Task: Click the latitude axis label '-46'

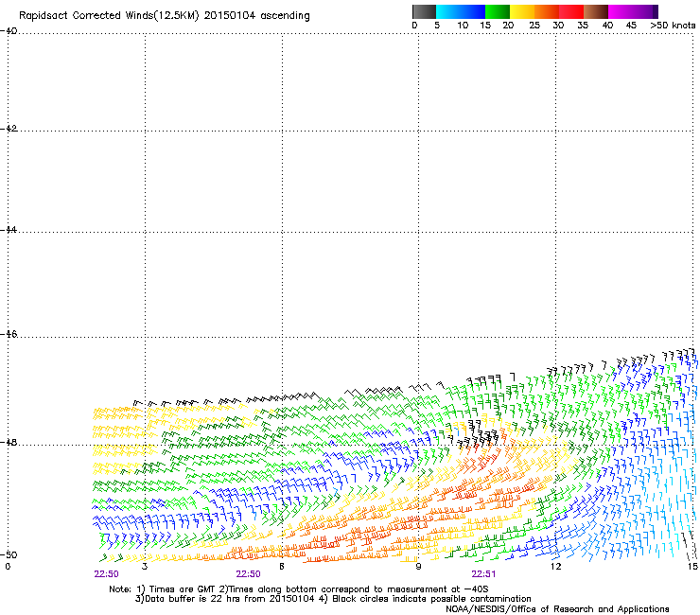Action: 9,334
